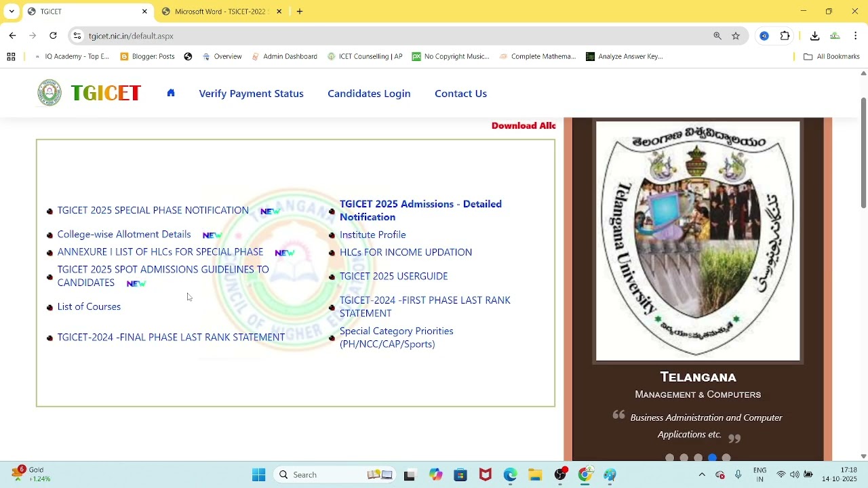This screenshot has height=488, width=868.
Task: Open Candidates Login menu item
Action: point(369,94)
